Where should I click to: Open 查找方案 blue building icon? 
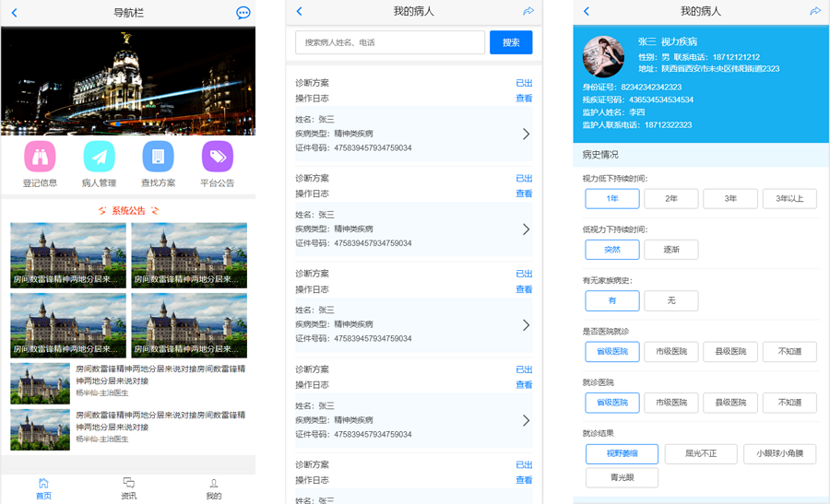(158, 157)
